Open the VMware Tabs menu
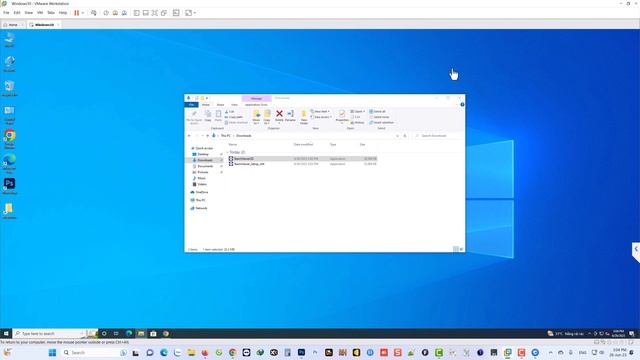Viewport: 640px width, 360px height. 51,13
